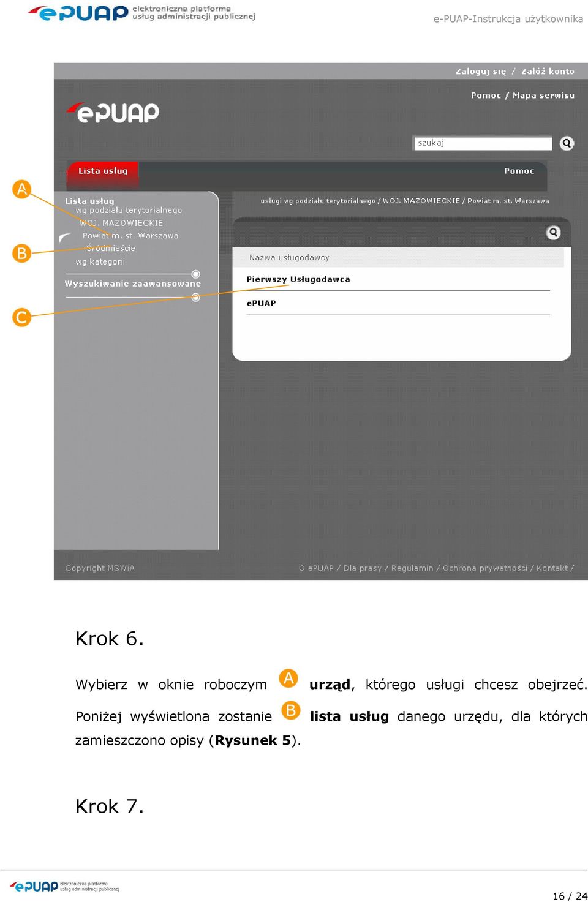
Task: Open the Pomoc link in the top header
Action: (x=486, y=96)
